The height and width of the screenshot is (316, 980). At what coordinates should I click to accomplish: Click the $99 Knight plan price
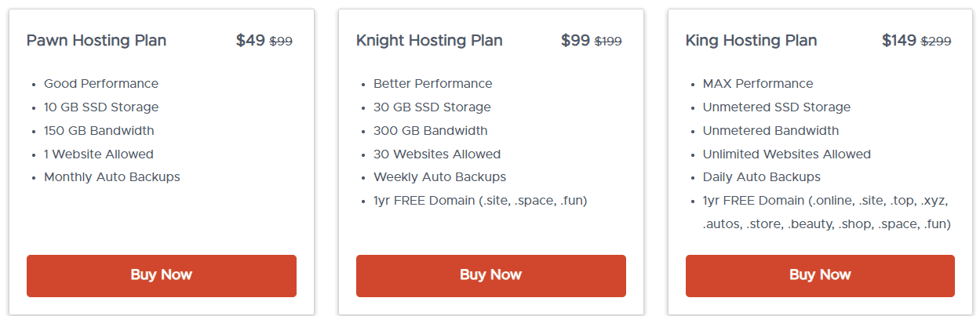[x=575, y=41]
